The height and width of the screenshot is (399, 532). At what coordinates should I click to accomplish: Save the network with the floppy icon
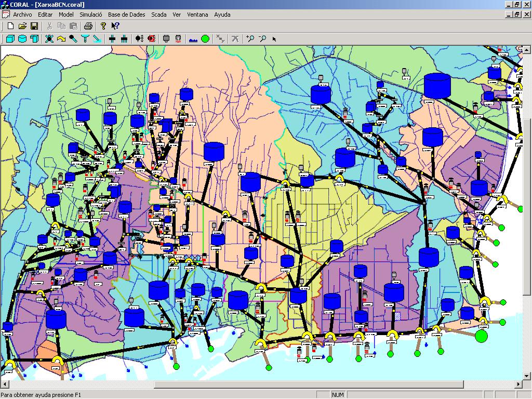(34, 26)
